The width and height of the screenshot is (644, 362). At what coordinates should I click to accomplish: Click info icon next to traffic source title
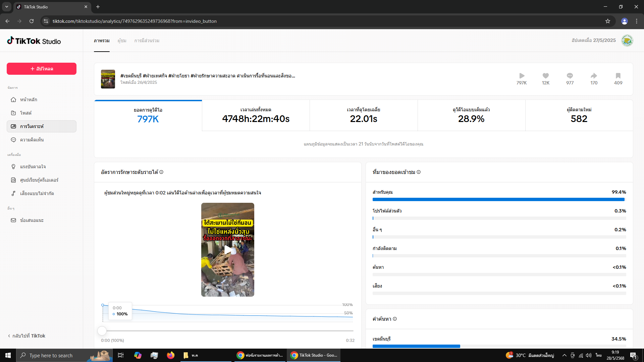pyautogui.click(x=419, y=172)
